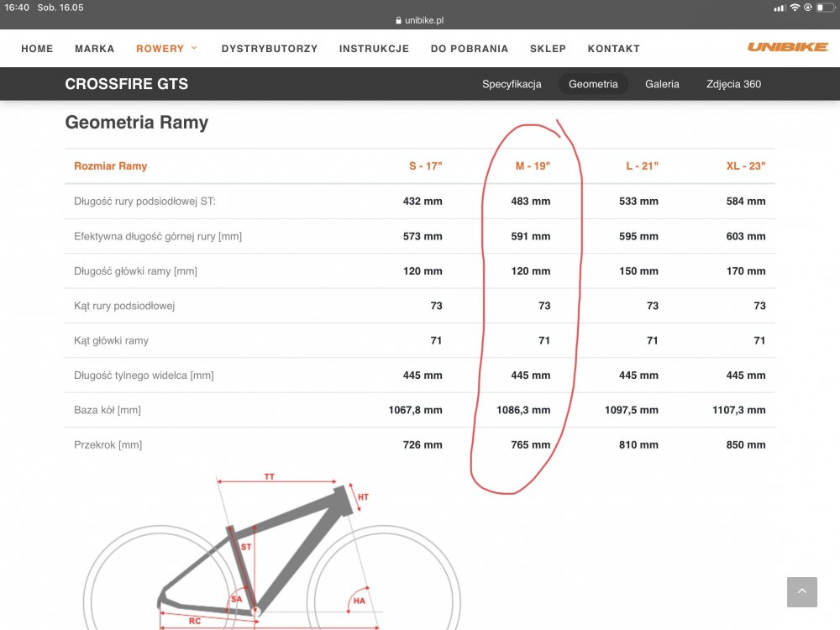The image size is (840, 630).
Task: Open the ROWERY navigation menu
Action: coord(160,49)
